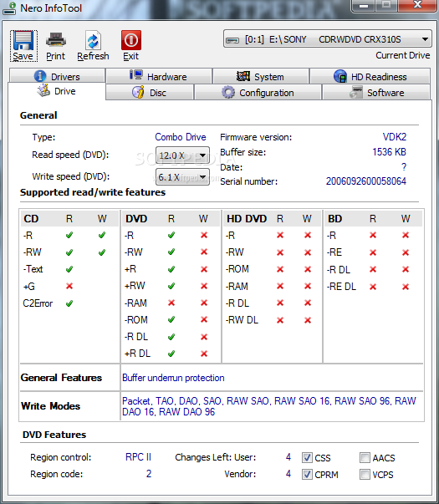The height and width of the screenshot is (504, 439).
Task: Click the Nero InfoTool title bar icon
Action: click(x=10, y=8)
